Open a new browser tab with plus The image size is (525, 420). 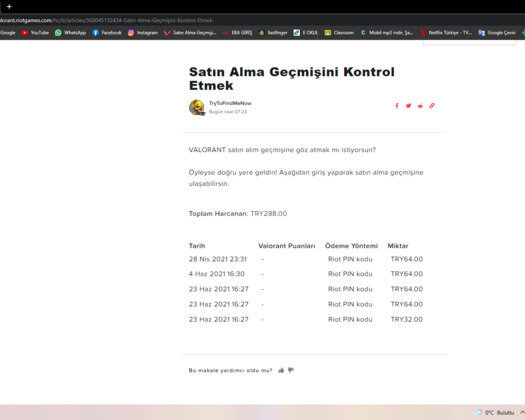(9, 6)
